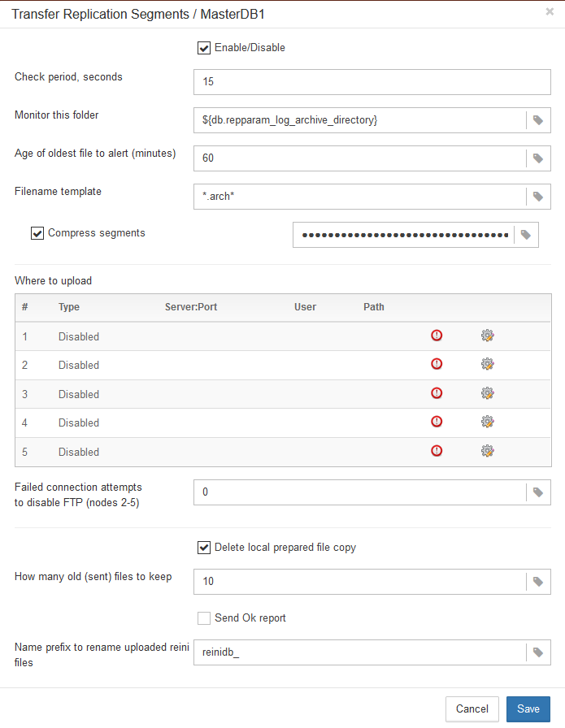This screenshot has width=565, height=728.
Task: Toggle the Enable/Disable checkbox
Action: (x=204, y=48)
